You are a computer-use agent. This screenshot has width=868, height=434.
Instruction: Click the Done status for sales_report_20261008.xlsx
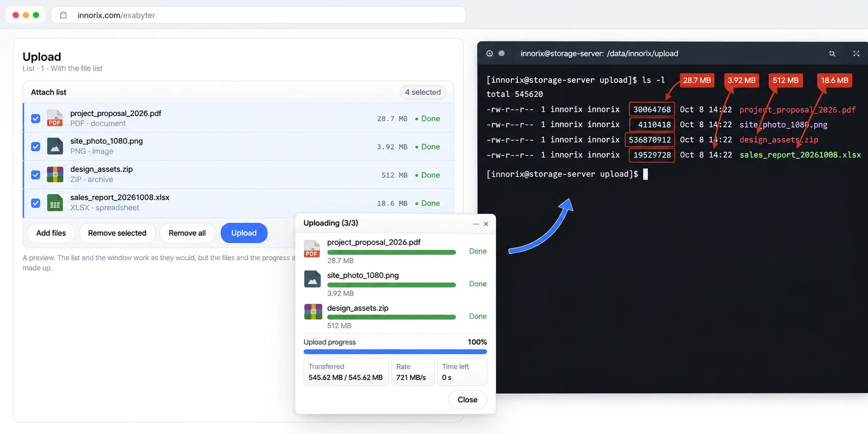click(428, 203)
